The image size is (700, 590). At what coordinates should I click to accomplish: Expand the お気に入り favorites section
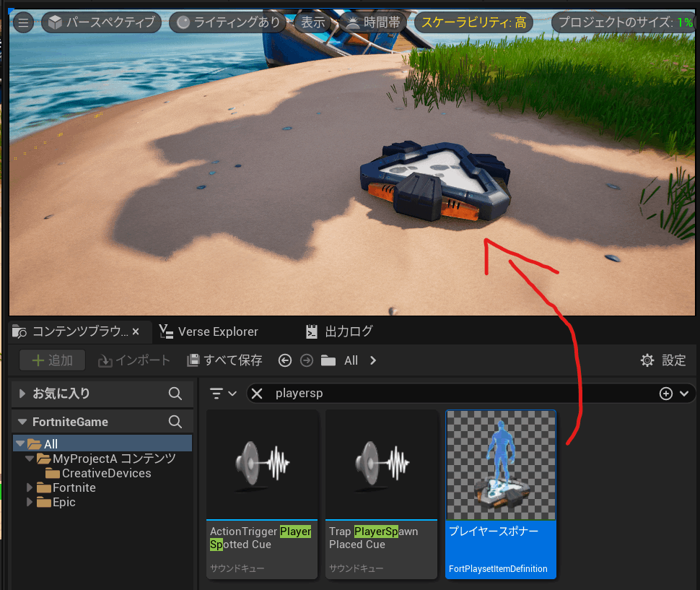(22, 394)
